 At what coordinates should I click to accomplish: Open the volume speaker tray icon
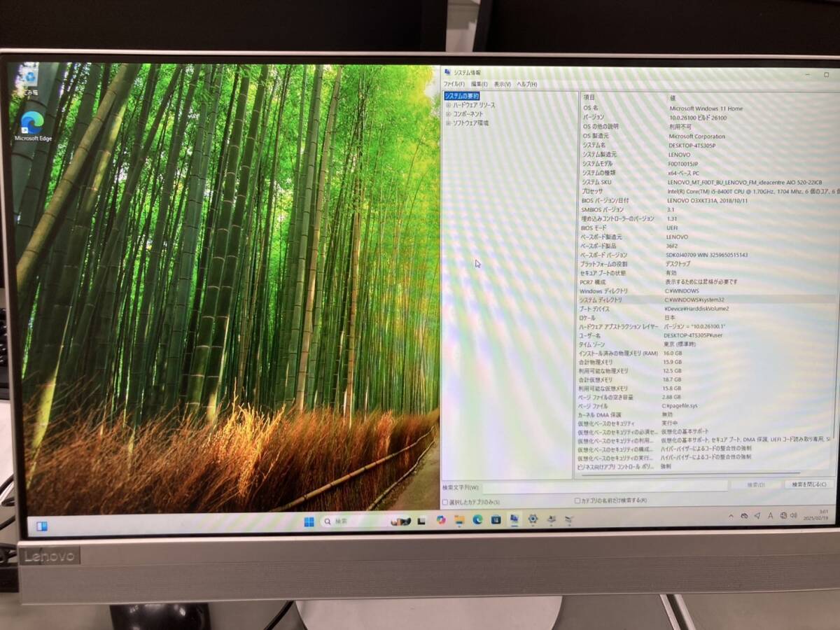click(794, 515)
